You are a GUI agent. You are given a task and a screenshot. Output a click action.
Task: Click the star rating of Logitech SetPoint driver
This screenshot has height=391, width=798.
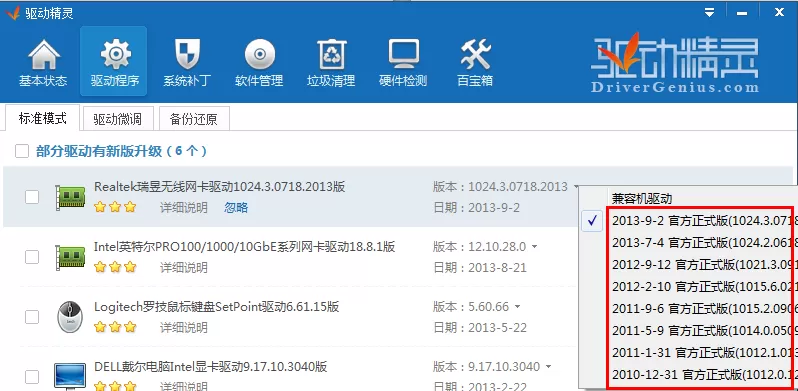115,327
